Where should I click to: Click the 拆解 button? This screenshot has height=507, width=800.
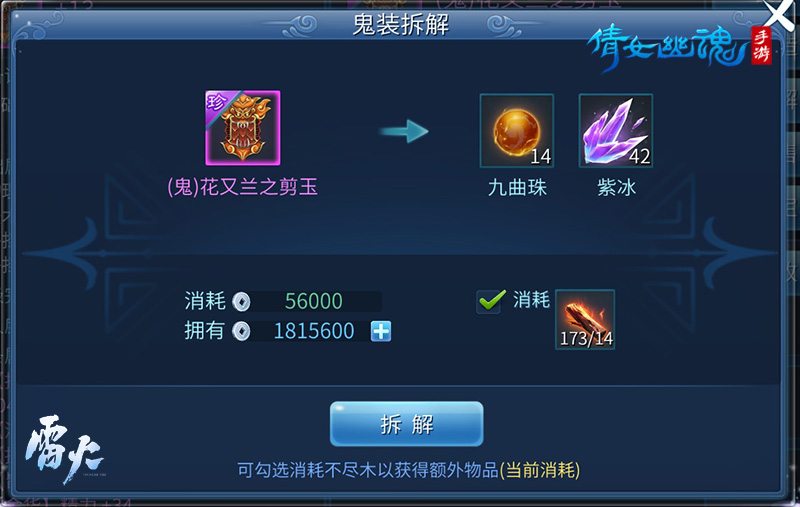coord(407,424)
